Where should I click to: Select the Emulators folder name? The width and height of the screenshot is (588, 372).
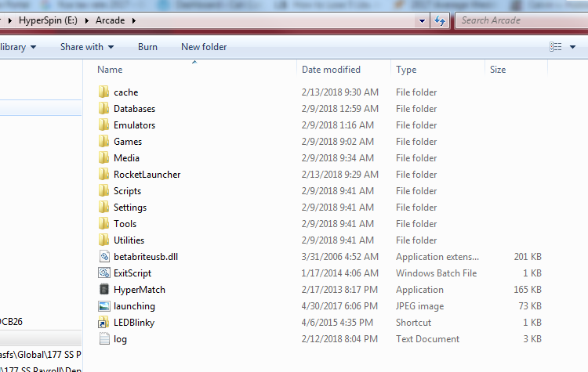click(134, 125)
